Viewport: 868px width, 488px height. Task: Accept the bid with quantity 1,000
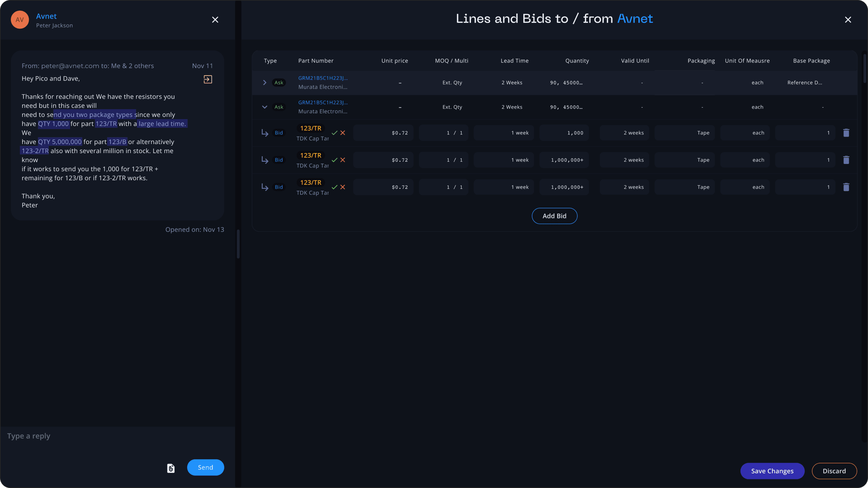[334, 133]
